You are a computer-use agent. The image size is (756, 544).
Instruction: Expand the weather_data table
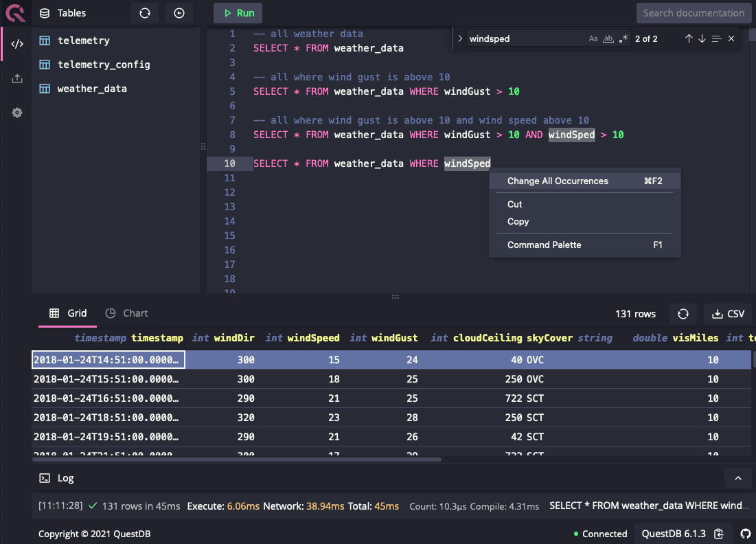pyautogui.click(x=91, y=89)
